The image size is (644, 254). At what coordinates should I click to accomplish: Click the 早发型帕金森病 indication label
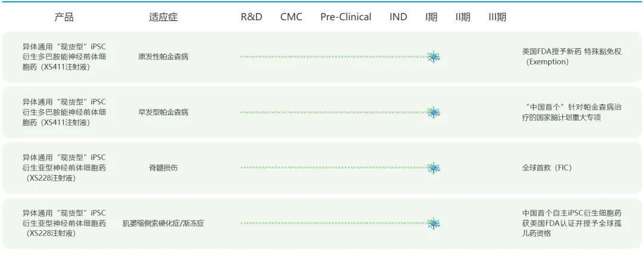pos(163,112)
